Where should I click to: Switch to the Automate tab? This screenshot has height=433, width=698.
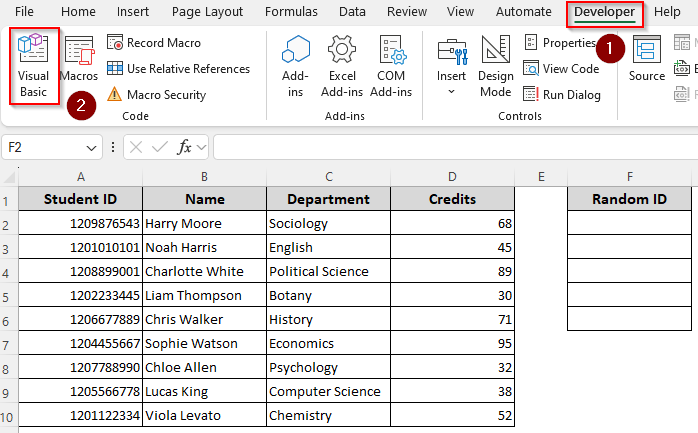click(x=524, y=12)
